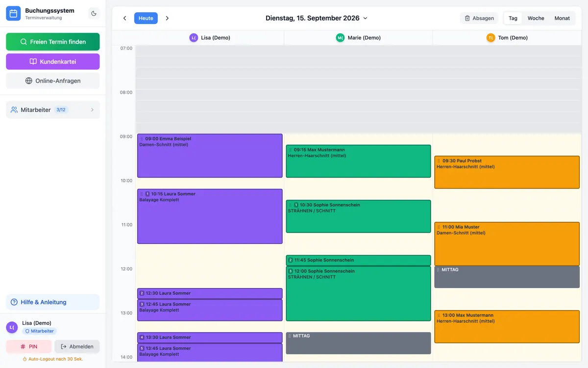Click the 09:00 time label
Viewport: 588px width, 368px height.
click(126, 136)
